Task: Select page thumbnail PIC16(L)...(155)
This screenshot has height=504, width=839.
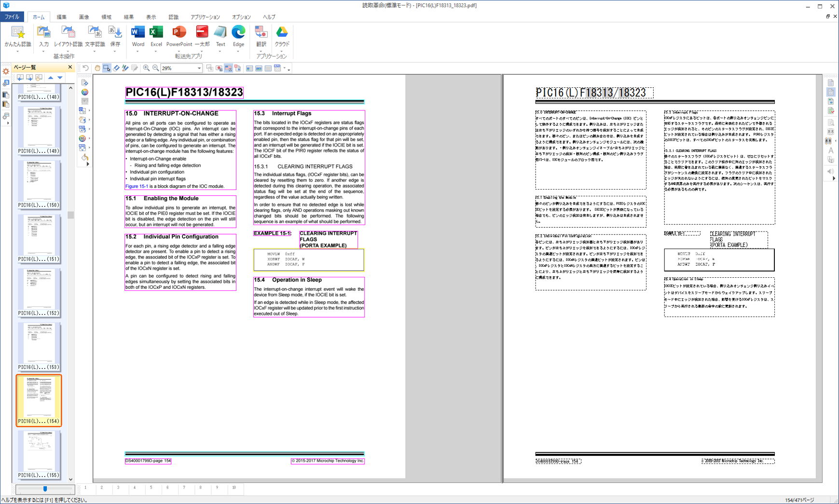Action: (x=39, y=454)
